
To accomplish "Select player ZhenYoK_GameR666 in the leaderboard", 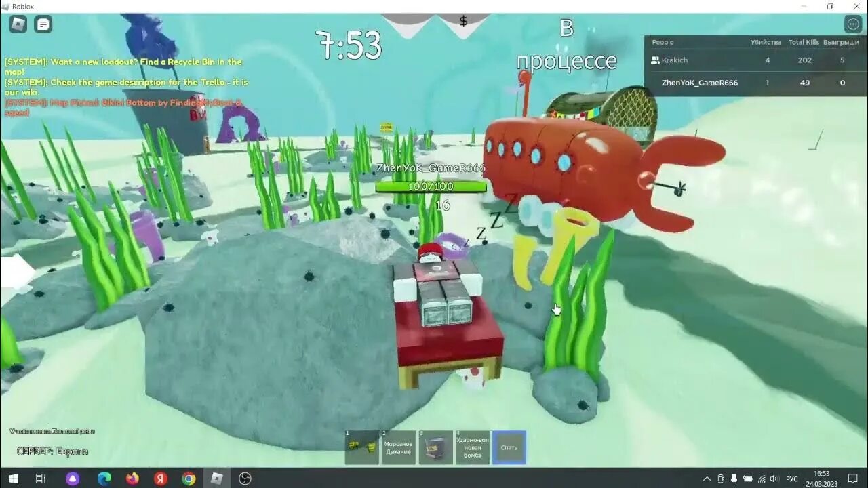I will (x=755, y=83).
